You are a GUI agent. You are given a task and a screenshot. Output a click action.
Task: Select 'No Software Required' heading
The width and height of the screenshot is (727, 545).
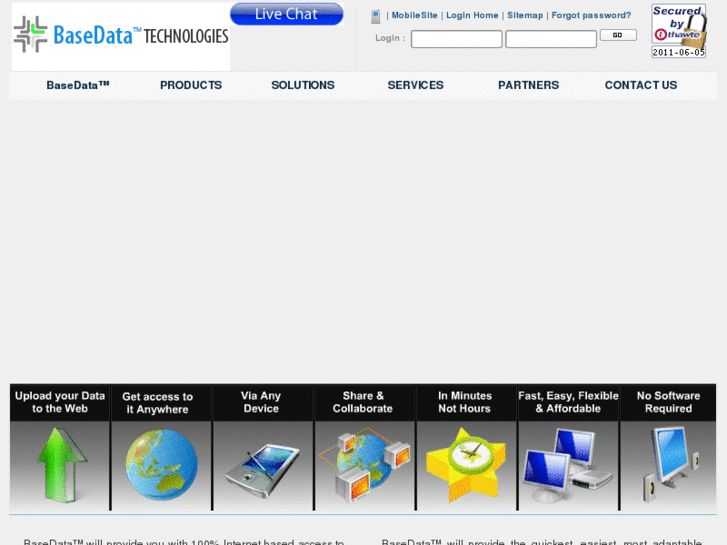pos(669,402)
